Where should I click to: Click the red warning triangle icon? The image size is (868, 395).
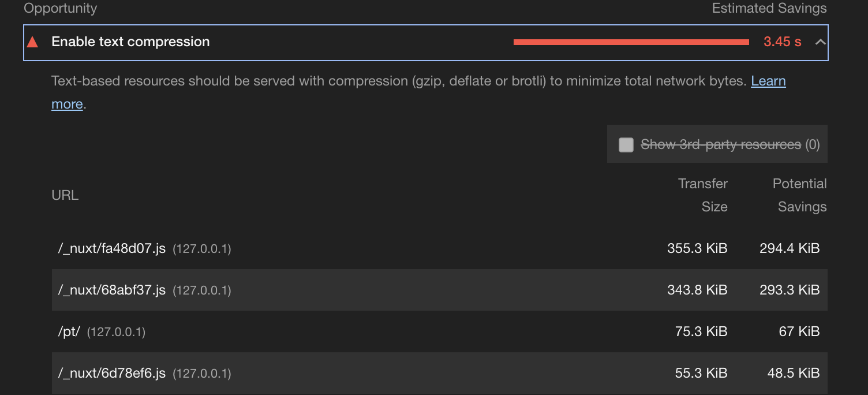pos(33,41)
